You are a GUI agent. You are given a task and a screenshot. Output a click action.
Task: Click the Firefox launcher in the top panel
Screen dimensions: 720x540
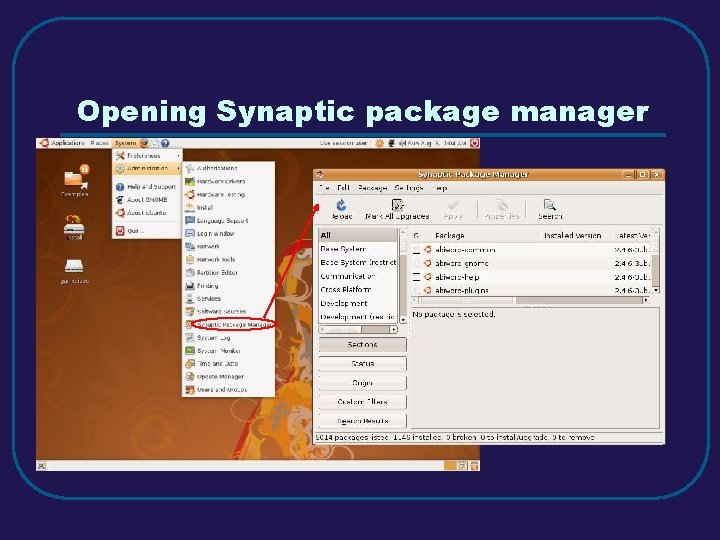(144, 143)
